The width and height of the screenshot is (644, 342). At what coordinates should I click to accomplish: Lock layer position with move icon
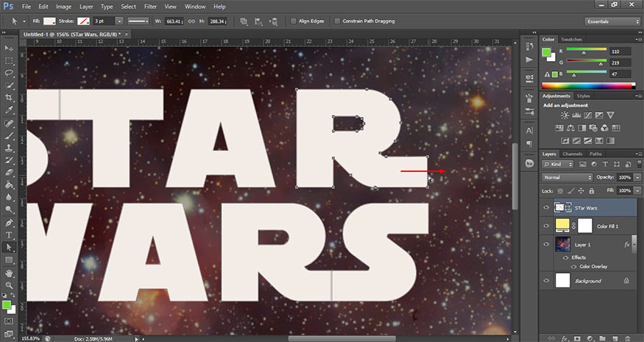pos(581,191)
